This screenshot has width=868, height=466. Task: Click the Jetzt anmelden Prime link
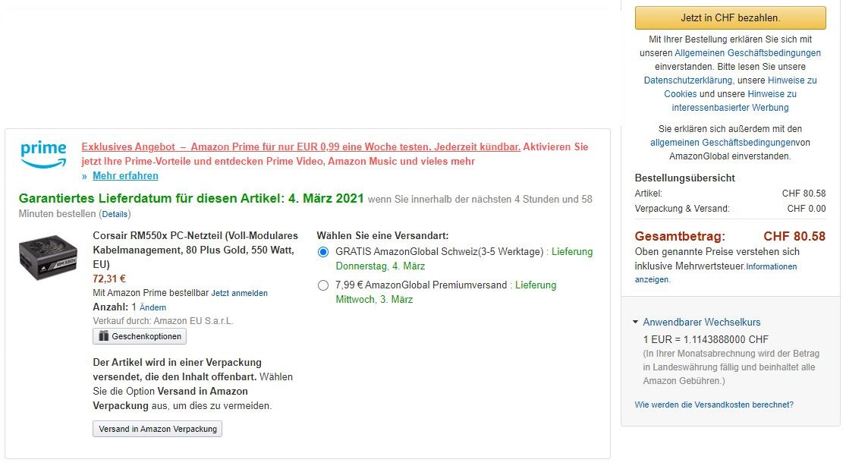point(239,293)
